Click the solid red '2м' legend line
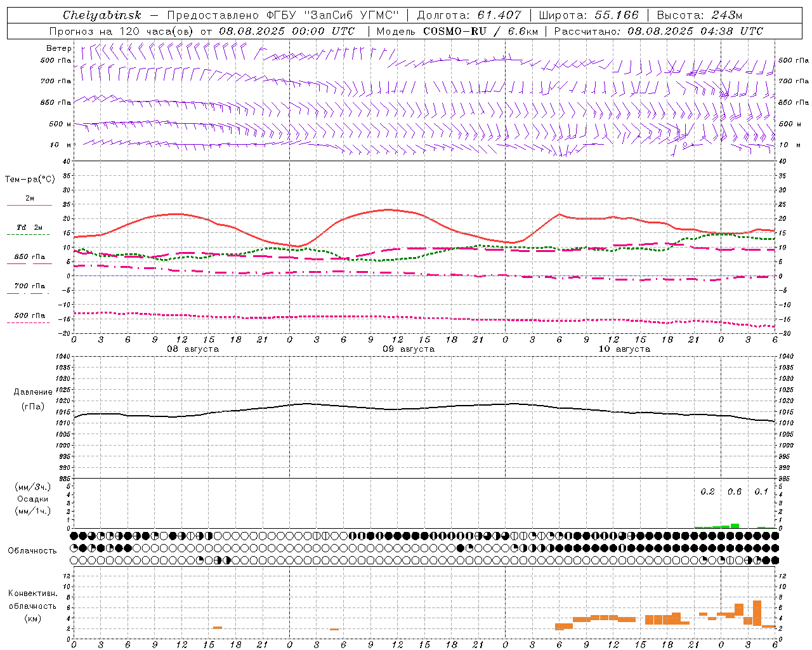812x650 pixels. pos(29,206)
